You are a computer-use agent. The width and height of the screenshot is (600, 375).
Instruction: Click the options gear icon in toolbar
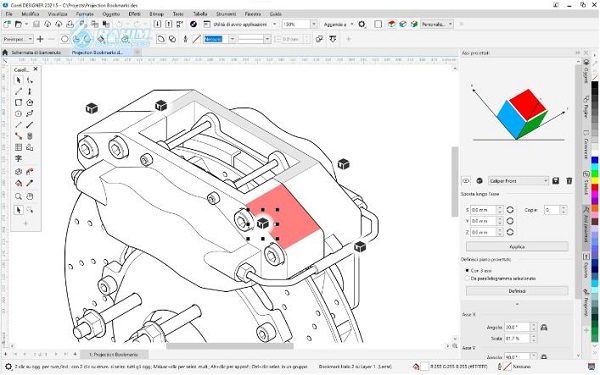click(362, 24)
